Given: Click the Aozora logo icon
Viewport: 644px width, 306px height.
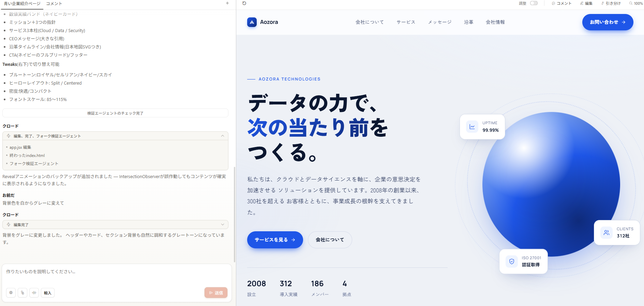Looking at the screenshot, I should (x=252, y=22).
